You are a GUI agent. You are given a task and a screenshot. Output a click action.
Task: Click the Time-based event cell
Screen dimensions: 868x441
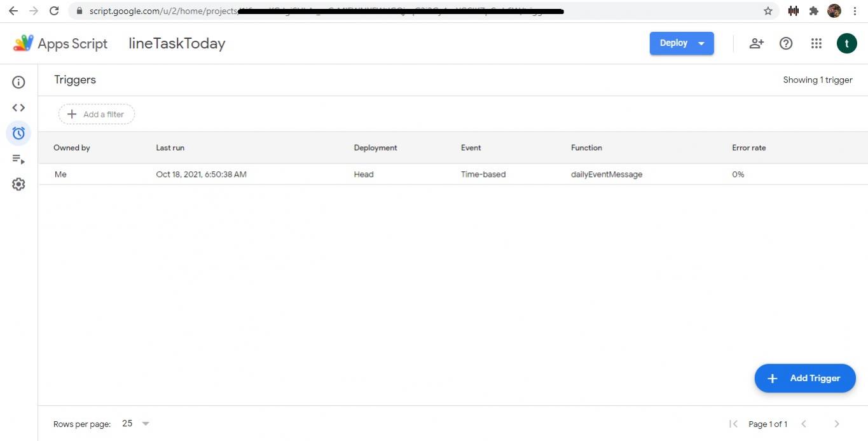coord(483,174)
